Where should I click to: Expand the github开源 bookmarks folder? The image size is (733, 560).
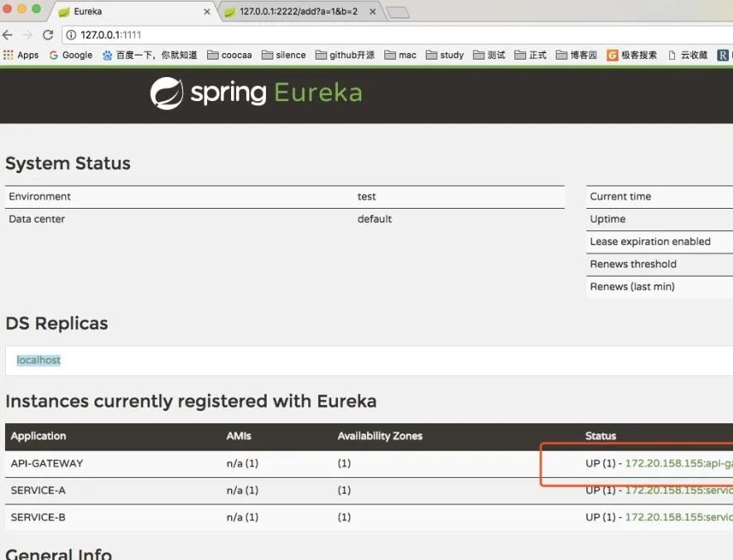345,56
